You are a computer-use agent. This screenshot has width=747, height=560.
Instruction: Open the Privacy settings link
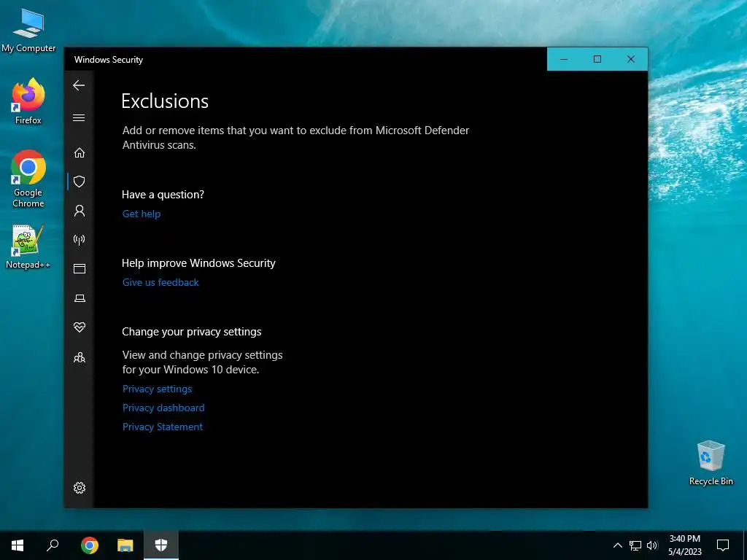[x=158, y=389]
